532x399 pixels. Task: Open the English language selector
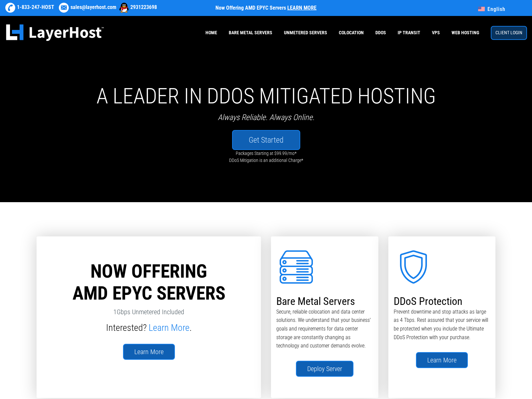pyautogui.click(x=496, y=9)
